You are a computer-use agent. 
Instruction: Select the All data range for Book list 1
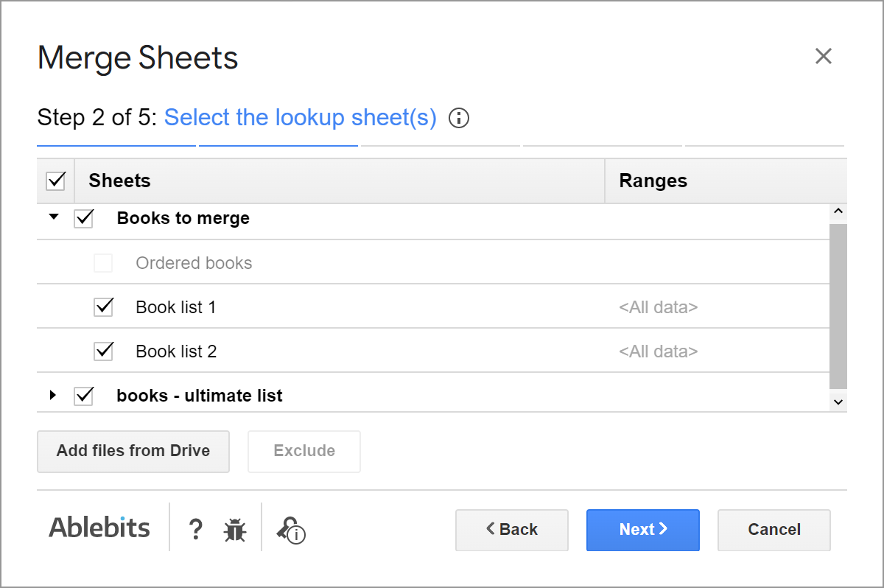tap(658, 307)
